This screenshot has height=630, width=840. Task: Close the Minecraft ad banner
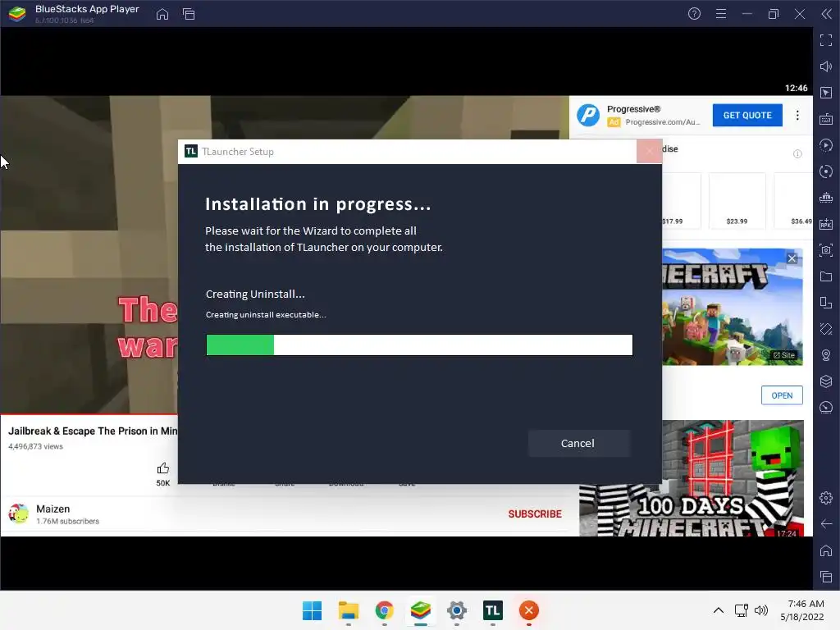click(792, 258)
